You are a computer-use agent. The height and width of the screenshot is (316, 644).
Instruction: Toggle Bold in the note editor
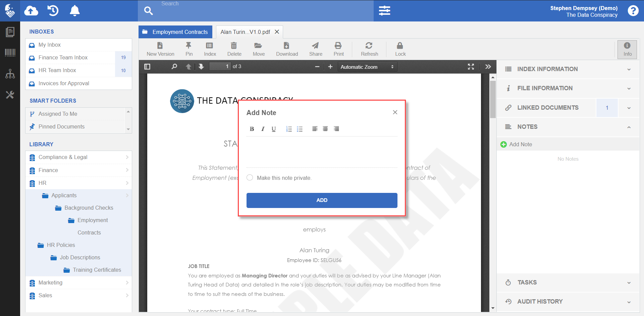pos(252,129)
